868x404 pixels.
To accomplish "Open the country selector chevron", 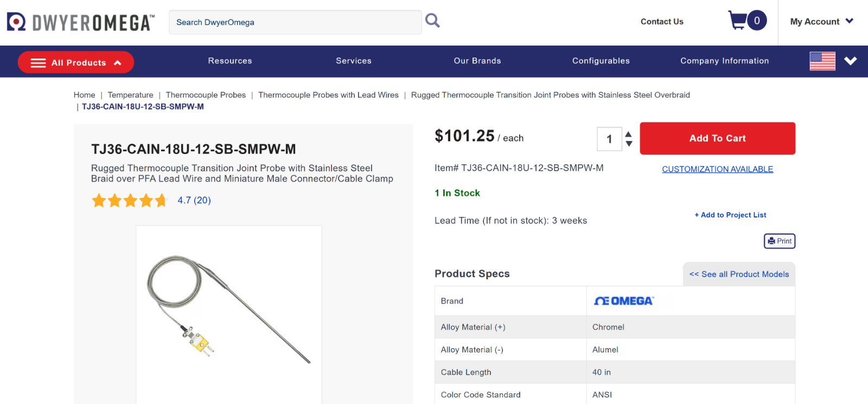I will 850,61.
